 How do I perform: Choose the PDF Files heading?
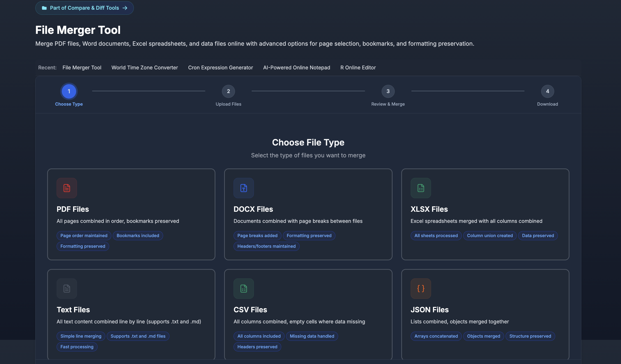tap(73, 209)
